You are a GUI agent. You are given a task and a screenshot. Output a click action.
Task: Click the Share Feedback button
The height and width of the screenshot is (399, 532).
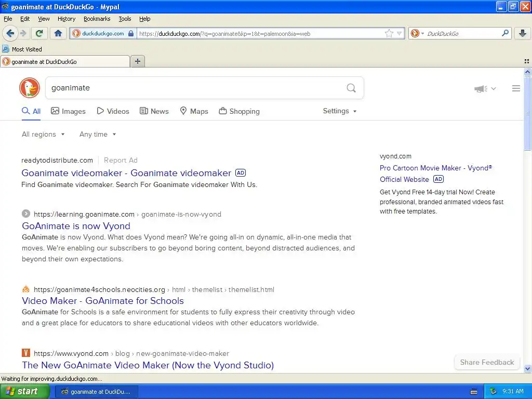[487, 362]
